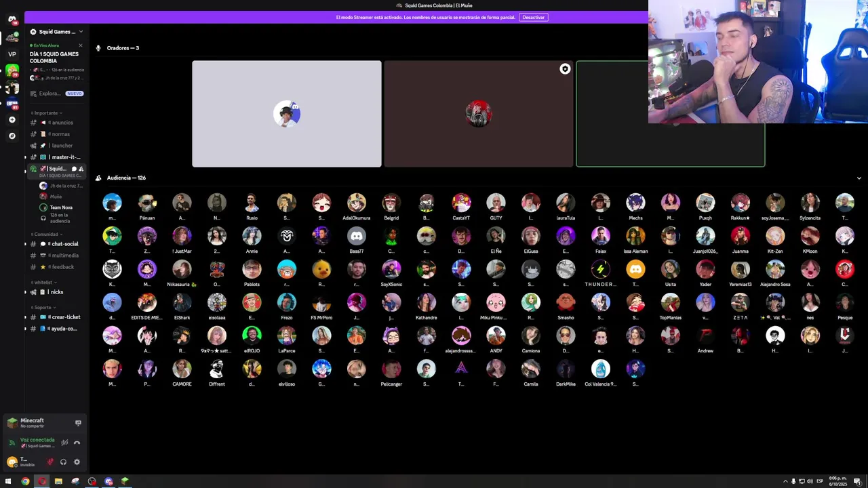The height and width of the screenshot is (488, 868).
Task: Click audience member TopManias avatar
Action: 671,302
